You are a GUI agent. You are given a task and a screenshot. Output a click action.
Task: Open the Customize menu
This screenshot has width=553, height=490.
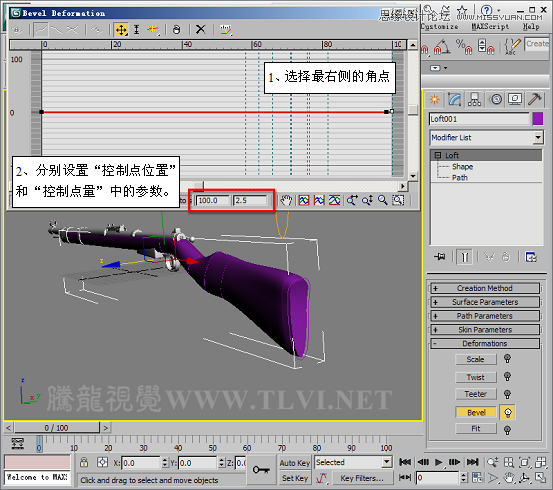[x=439, y=27]
